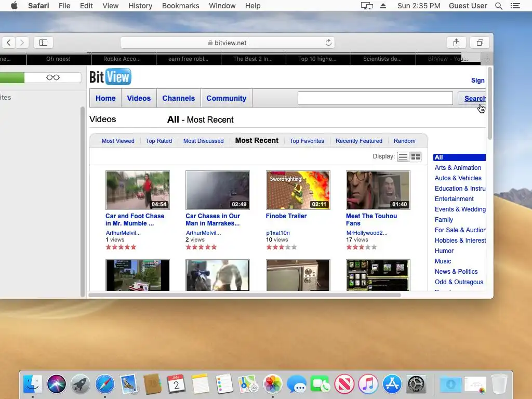532x399 pixels.
Task: Open Finder from the Dock
Action: coord(33,384)
